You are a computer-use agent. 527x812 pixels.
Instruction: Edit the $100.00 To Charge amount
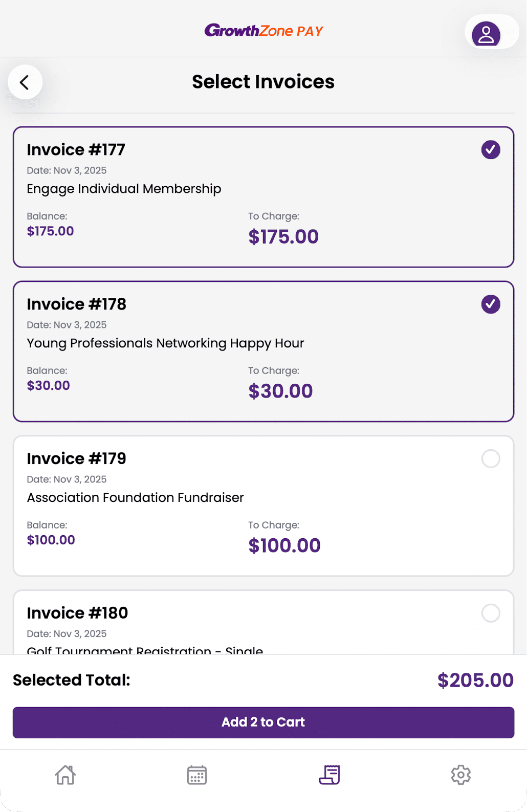click(x=284, y=546)
